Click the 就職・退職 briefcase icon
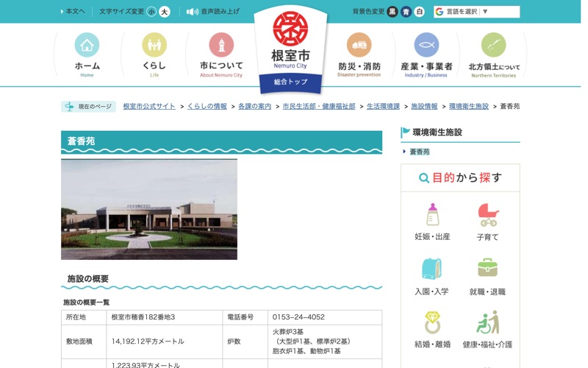Screen dimensions: 588x368 coord(487,267)
